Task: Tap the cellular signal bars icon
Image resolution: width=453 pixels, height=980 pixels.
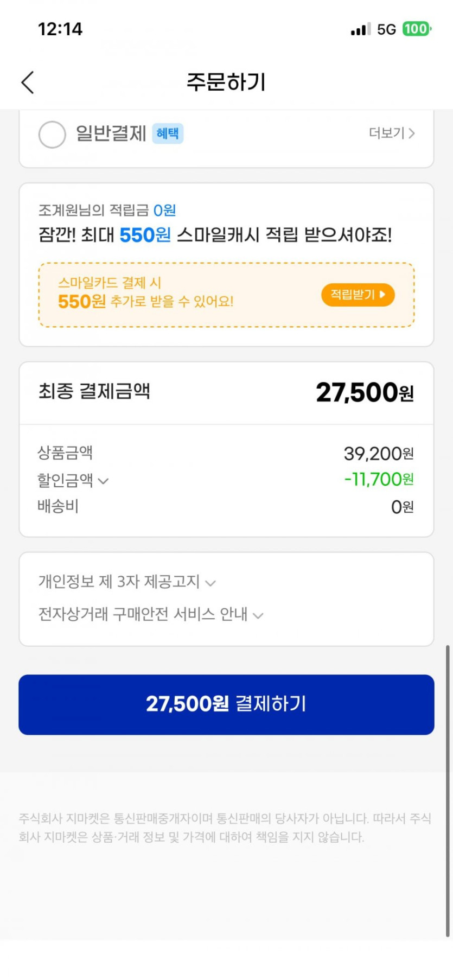Action: tap(360, 29)
